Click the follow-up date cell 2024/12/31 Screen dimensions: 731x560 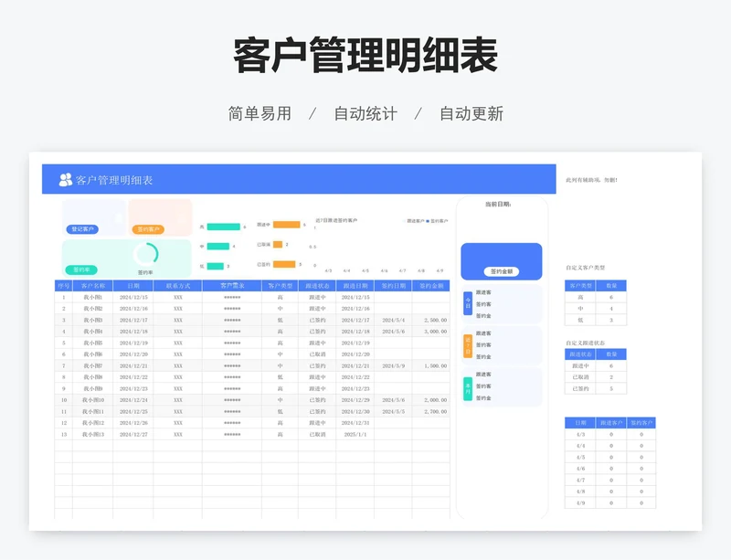[x=355, y=422]
